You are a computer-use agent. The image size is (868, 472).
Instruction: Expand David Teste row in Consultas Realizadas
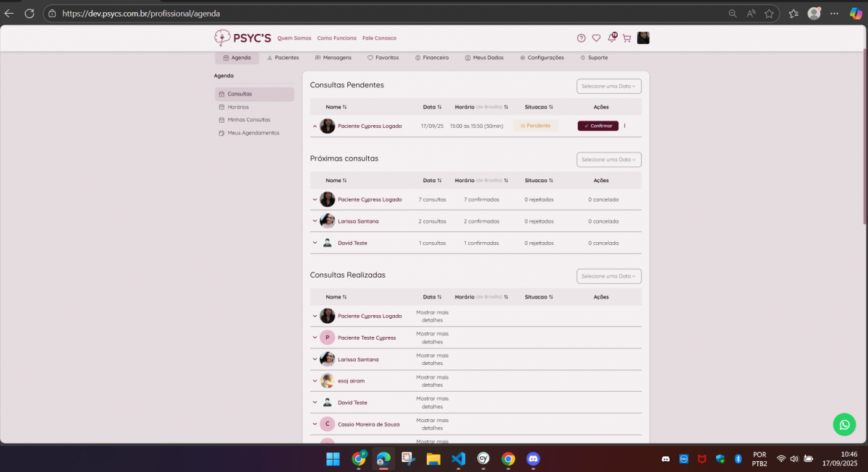[x=315, y=403]
